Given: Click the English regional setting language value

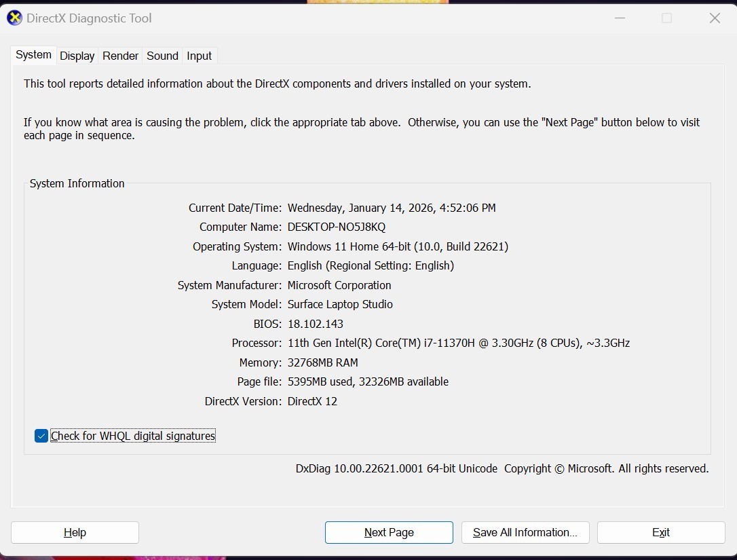Looking at the screenshot, I should coord(371,265).
